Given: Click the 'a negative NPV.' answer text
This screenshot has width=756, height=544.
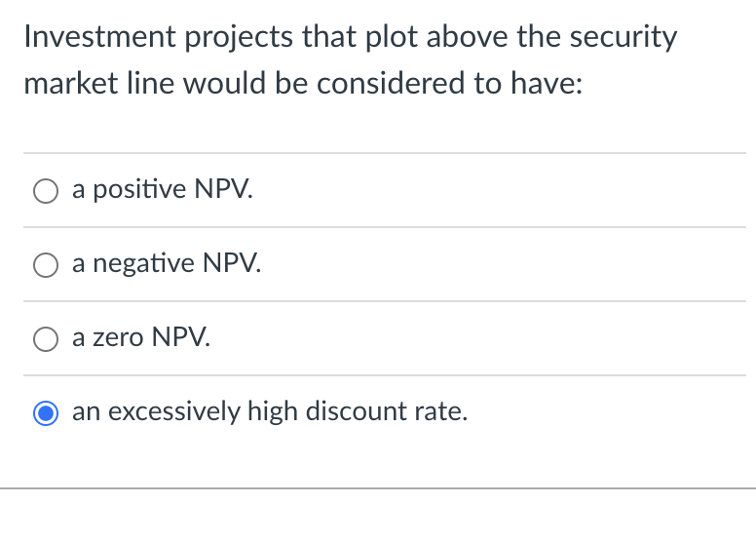Looking at the screenshot, I should [167, 263].
